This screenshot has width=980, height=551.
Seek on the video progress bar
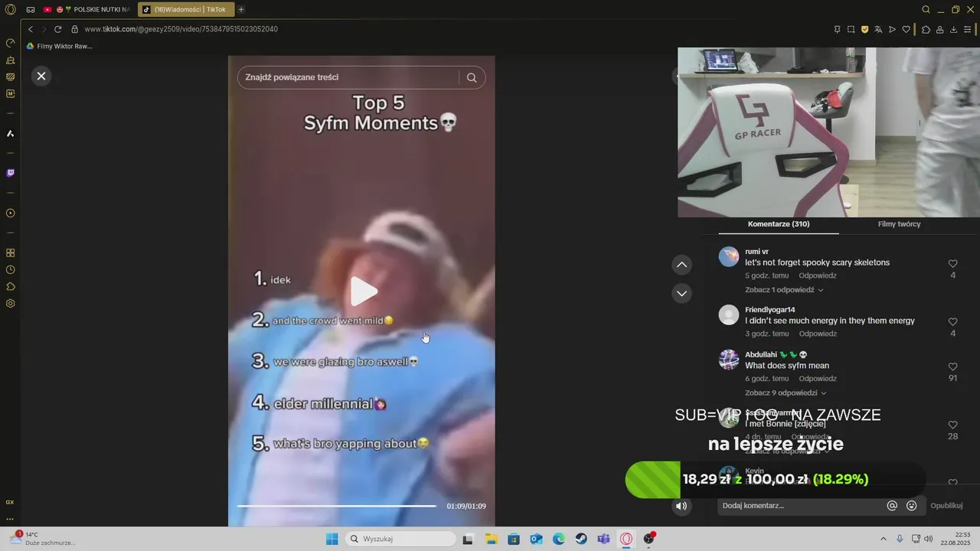pyautogui.click(x=337, y=506)
